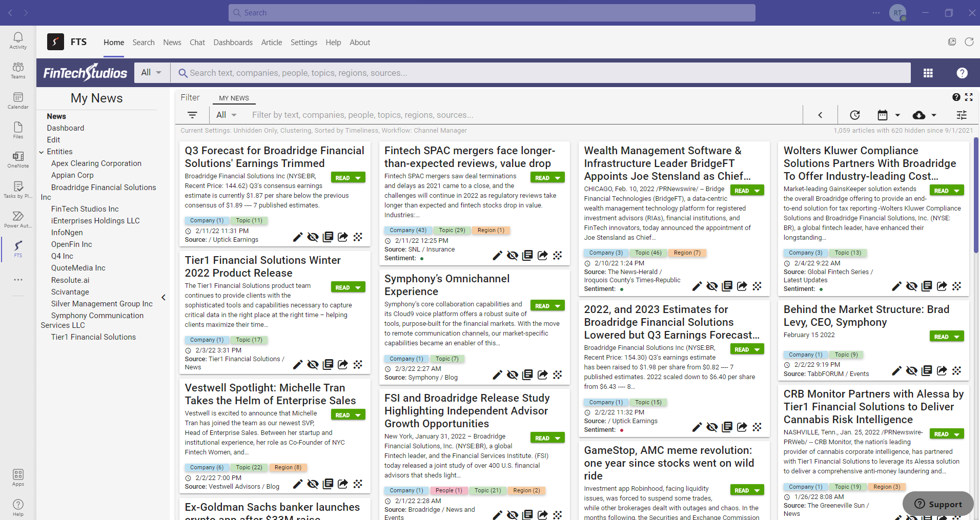The image size is (980, 520).
Task: Open the tune settings sliders icon
Action: pos(962,115)
